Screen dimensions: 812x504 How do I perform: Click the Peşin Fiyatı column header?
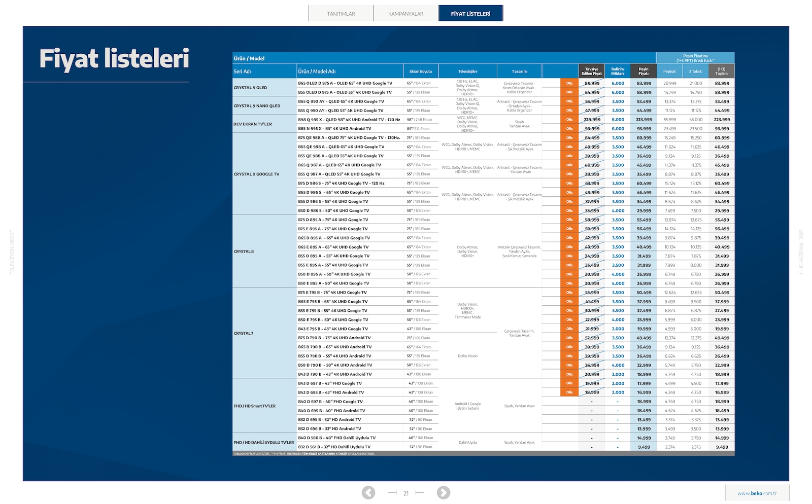(x=644, y=71)
